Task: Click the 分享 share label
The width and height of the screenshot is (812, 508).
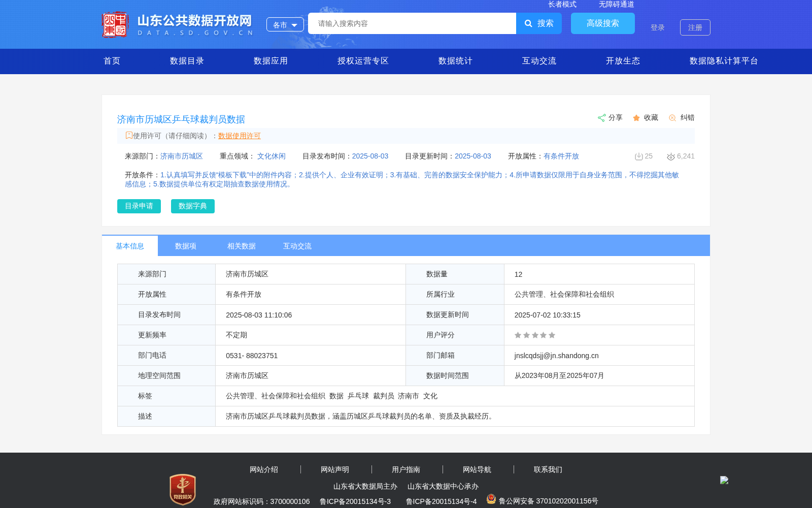Action: point(616,118)
